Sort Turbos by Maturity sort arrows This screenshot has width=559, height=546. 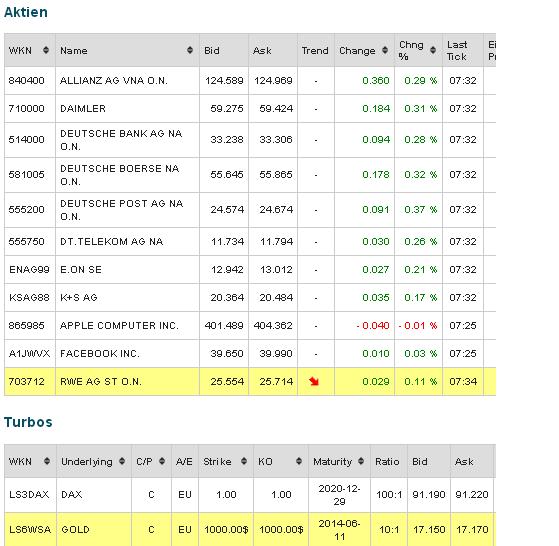click(x=361, y=461)
